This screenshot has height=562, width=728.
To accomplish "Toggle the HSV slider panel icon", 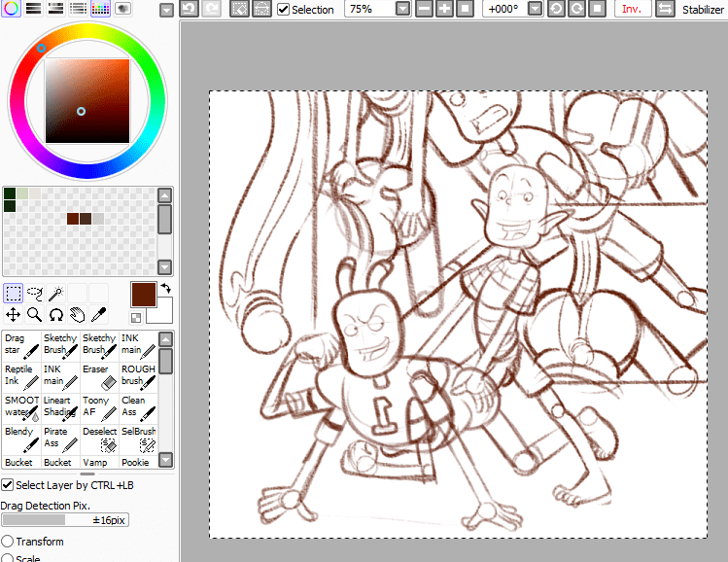I will (x=55, y=8).
